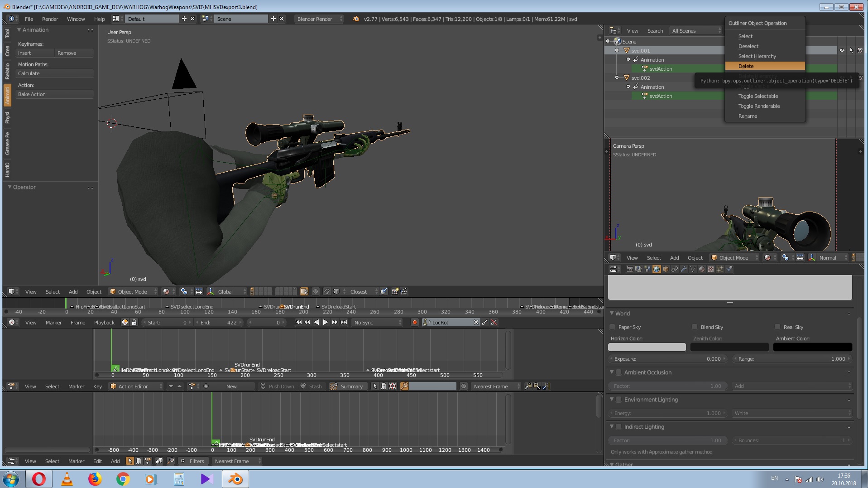Open Constraints properties tab (chain icon)
Image resolution: width=868 pixels, height=488 pixels.
click(x=675, y=269)
